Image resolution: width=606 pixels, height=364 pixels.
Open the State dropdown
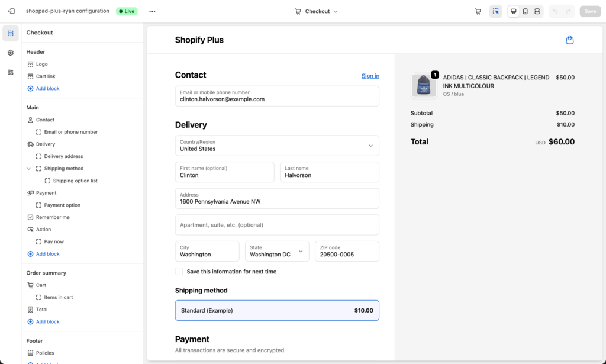(x=277, y=251)
